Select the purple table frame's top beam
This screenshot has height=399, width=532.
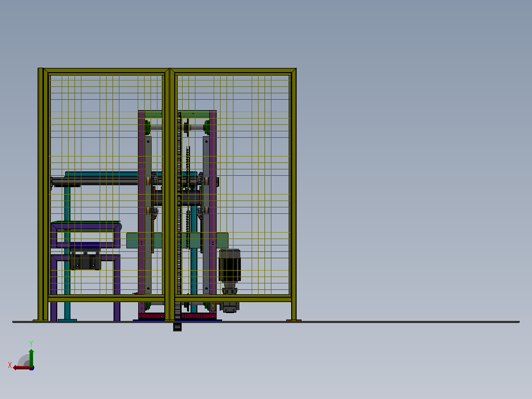click(85, 226)
